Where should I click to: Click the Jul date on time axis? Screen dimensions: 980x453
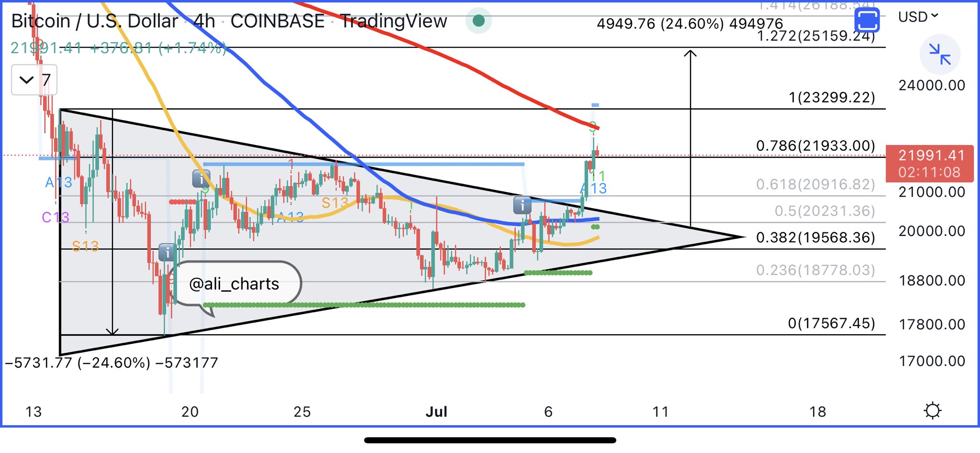point(436,412)
